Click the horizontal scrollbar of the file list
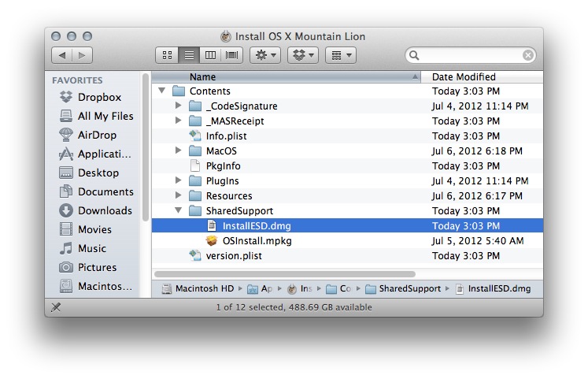This screenshot has width=588, height=379. pos(285,274)
